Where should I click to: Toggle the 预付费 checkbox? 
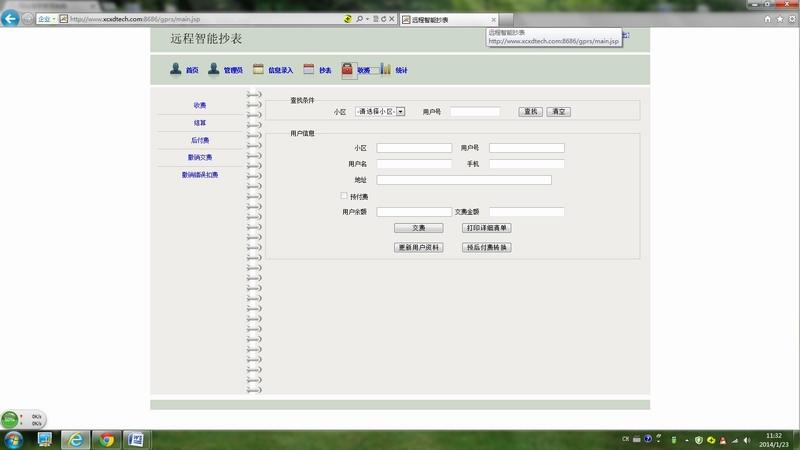coord(344,196)
